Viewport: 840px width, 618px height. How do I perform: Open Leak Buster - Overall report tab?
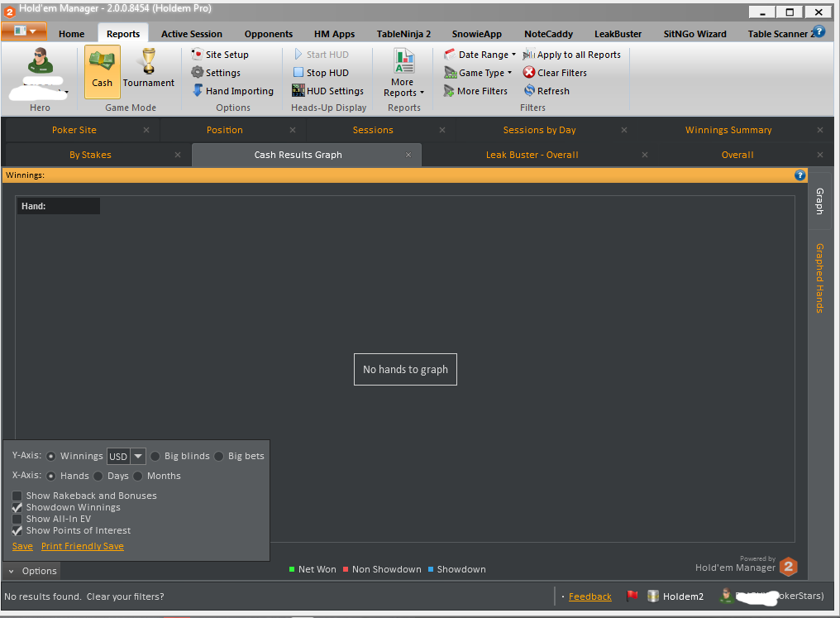[532, 155]
